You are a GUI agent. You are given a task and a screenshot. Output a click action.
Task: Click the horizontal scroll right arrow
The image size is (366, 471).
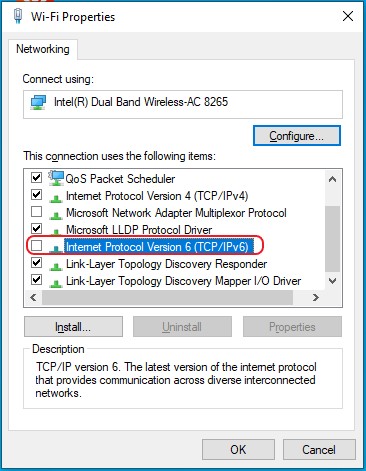tap(316, 297)
